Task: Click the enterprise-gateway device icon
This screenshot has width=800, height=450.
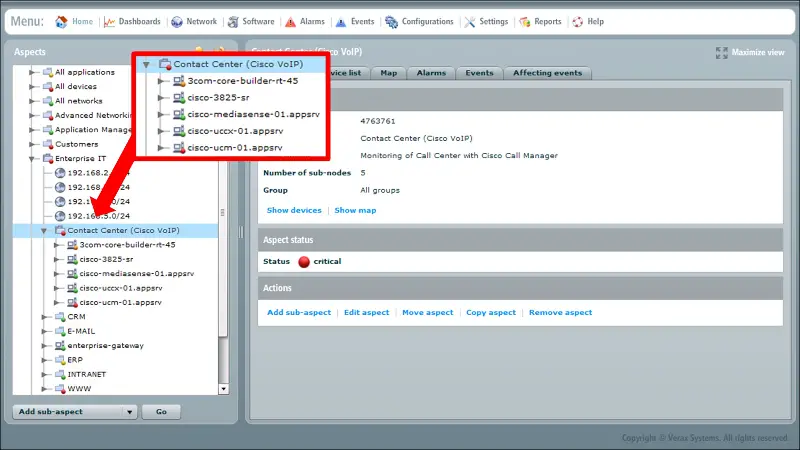Action: click(x=60, y=345)
